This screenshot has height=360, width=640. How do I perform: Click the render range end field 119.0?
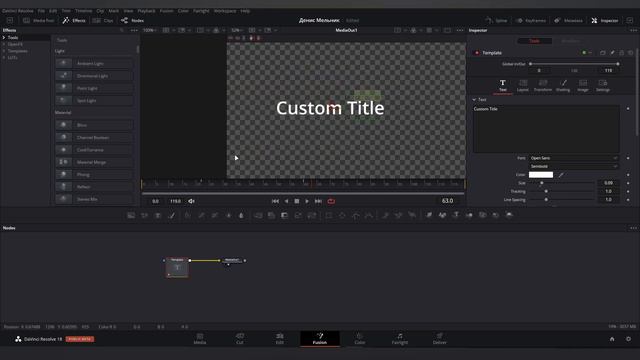click(x=175, y=201)
